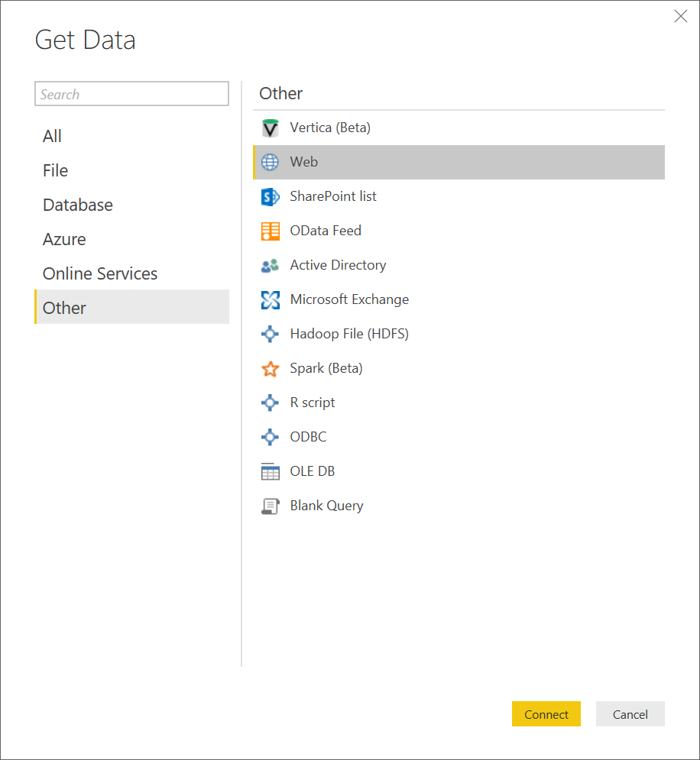Screen dimensions: 700x760
Task: Select the Vertica (Beta) connector icon
Action: [x=270, y=128]
